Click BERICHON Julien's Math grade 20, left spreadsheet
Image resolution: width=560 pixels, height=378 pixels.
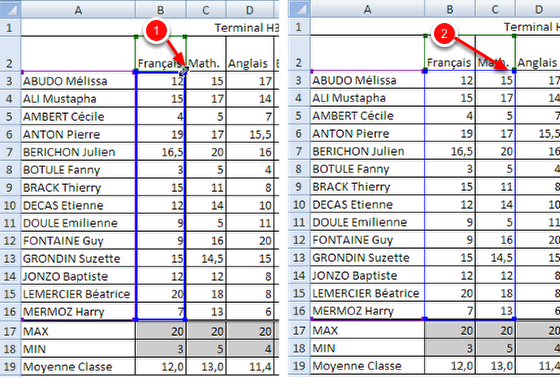(206, 152)
